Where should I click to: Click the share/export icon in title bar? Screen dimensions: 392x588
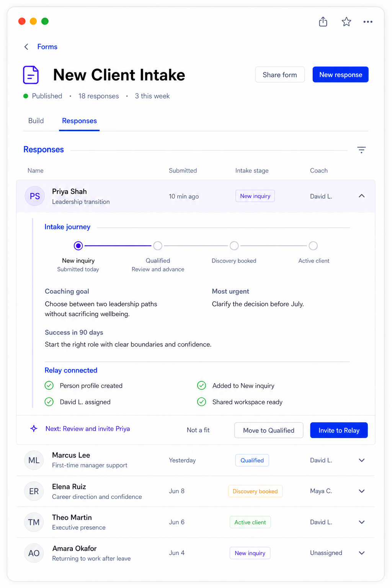pos(323,21)
